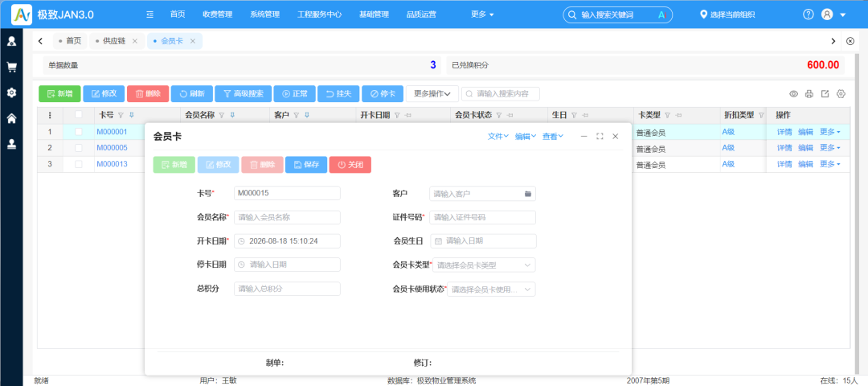Click 编辑 in row with M000005
The width and height of the screenshot is (868, 386).
click(805, 148)
